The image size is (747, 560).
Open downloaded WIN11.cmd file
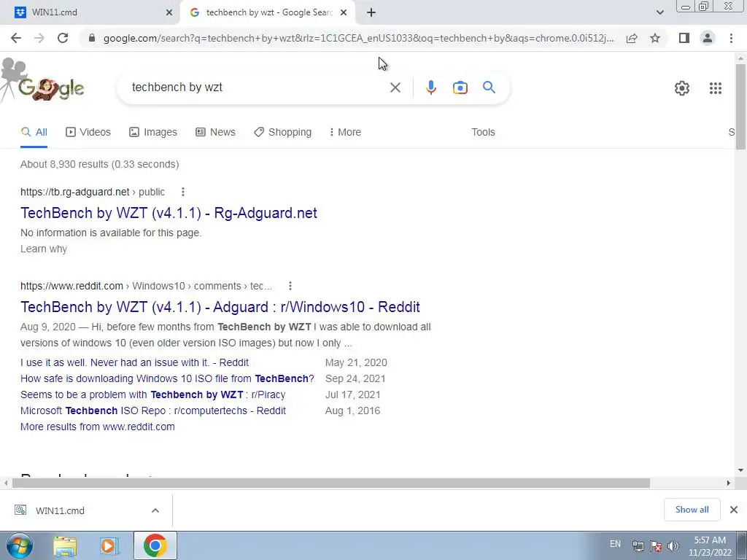click(60, 510)
